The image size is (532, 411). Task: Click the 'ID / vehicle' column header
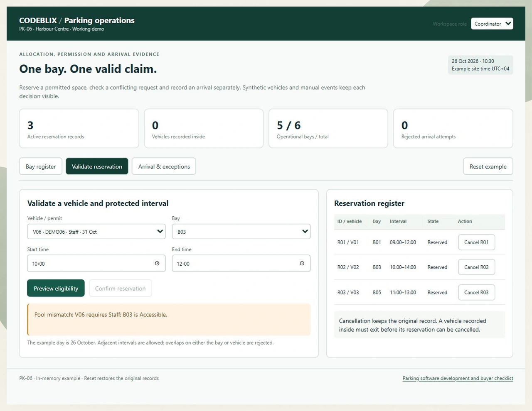[350, 221]
